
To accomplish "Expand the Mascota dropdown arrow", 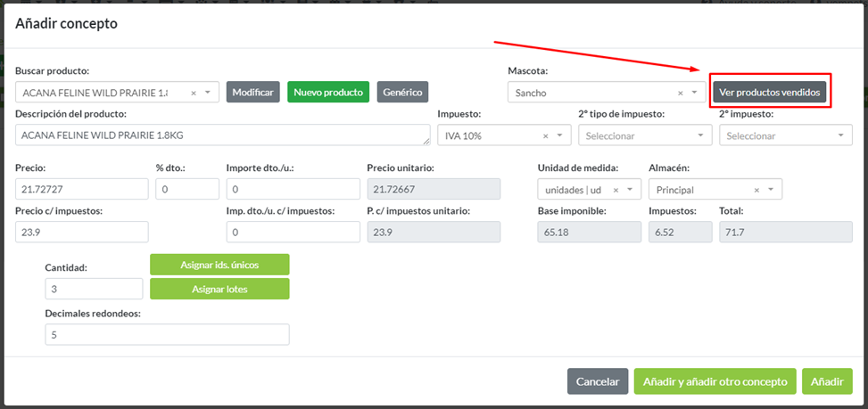I will point(694,93).
